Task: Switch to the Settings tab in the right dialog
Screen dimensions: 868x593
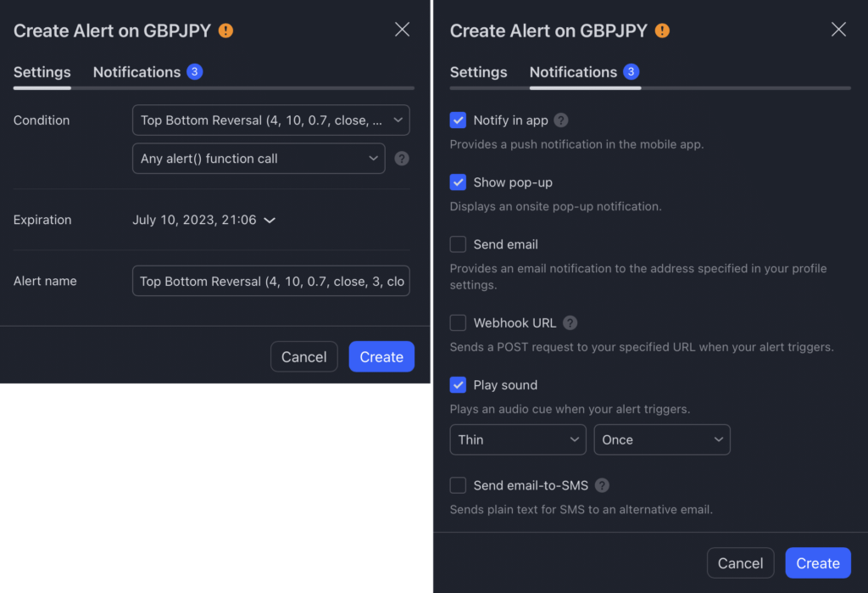Action: pos(478,72)
